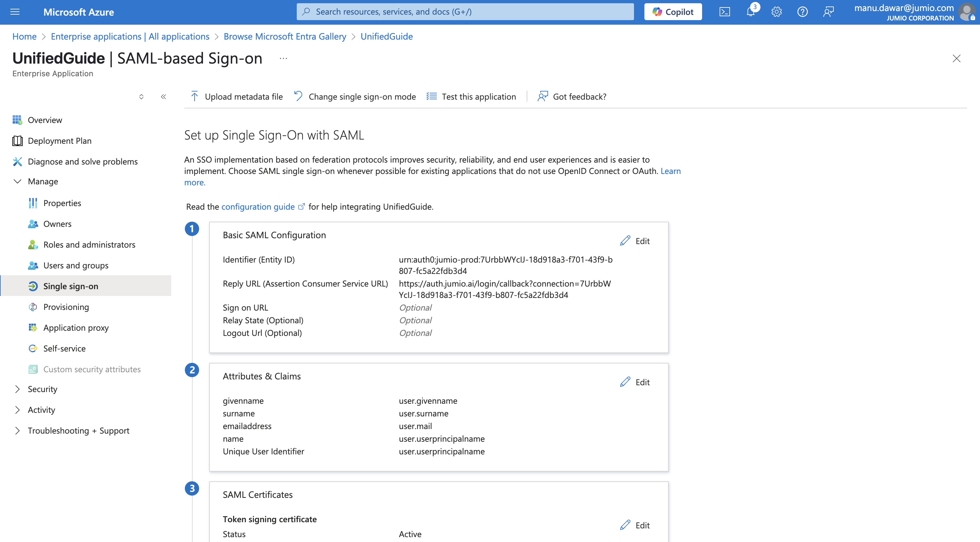Open Provisioning menu item
This screenshot has height=542, width=980.
click(66, 307)
